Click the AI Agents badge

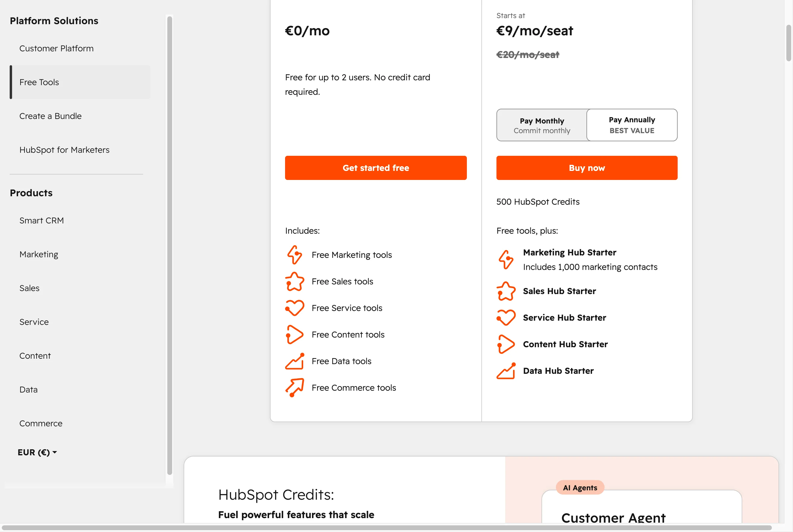(x=580, y=488)
